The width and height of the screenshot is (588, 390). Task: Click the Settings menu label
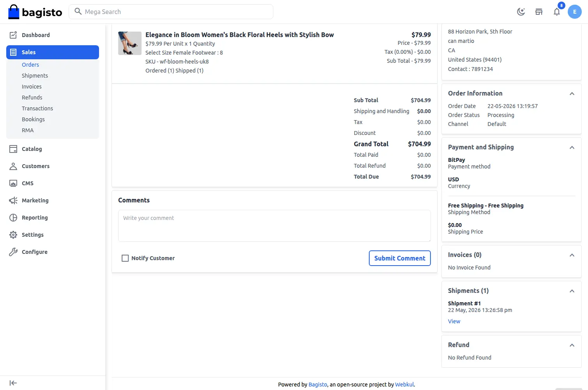[x=33, y=235]
